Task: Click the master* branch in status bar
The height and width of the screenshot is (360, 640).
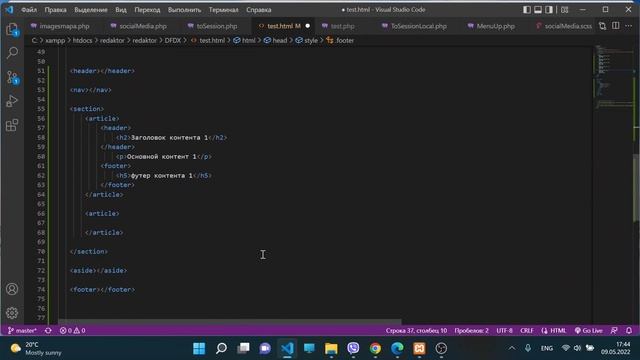Action: click(22, 331)
